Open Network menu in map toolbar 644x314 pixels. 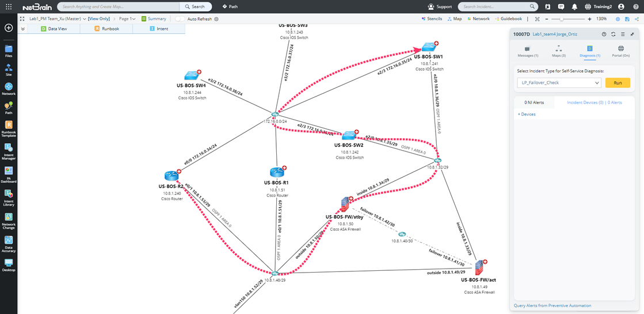[478, 19]
